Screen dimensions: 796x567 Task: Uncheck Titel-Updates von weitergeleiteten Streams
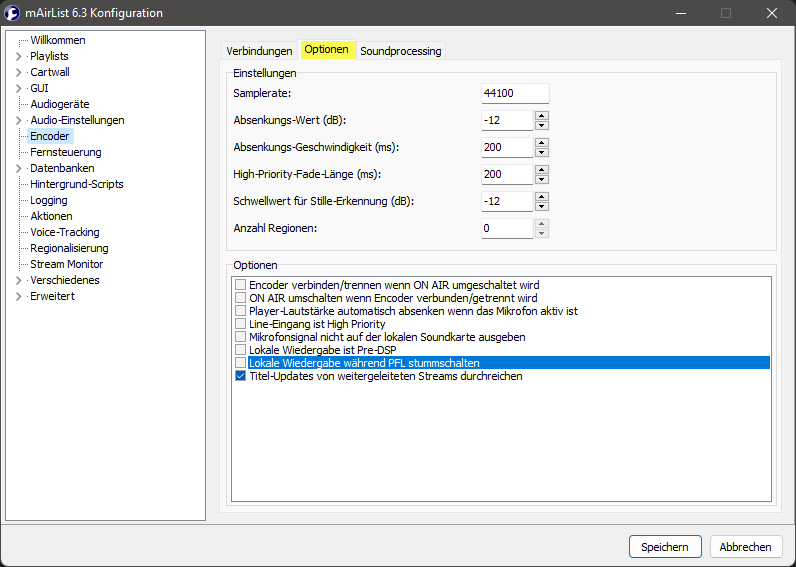[240, 376]
